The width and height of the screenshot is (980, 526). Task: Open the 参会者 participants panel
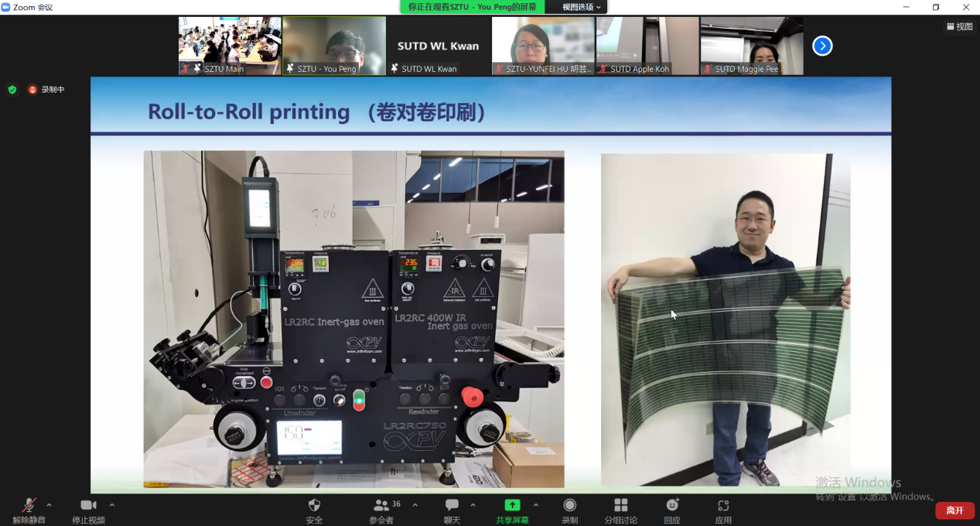(x=381, y=511)
